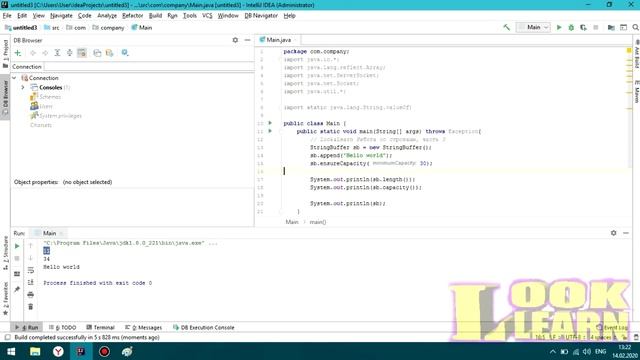Click the yellow inspection indicator atop editor
The height and width of the screenshot is (360, 640).
pos(629,51)
